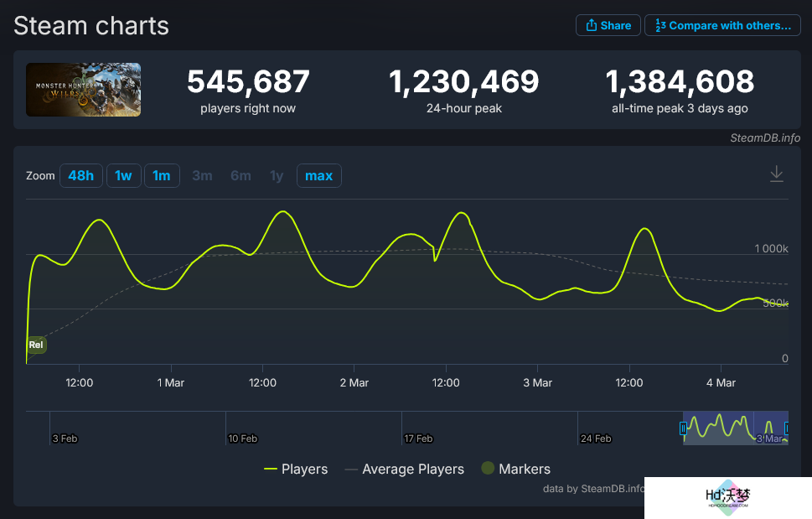Click the 24 Feb navigator label
The image size is (812, 519).
[x=596, y=439]
